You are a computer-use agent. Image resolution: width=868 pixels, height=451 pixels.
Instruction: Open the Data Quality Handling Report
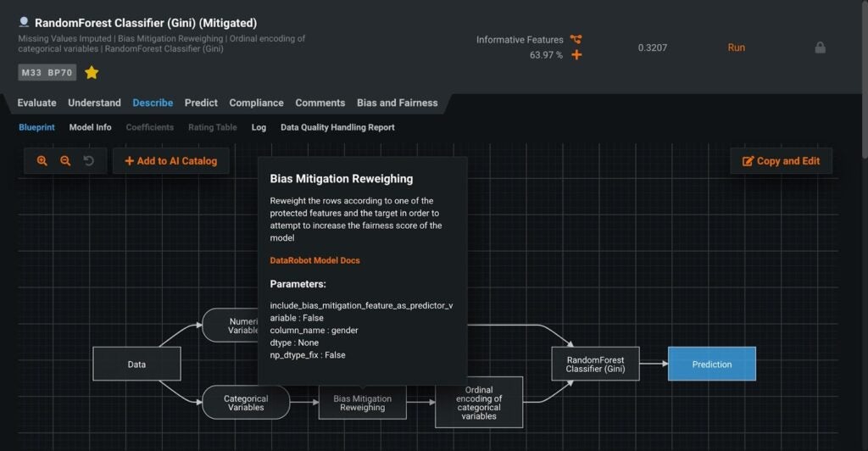(337, 127)
